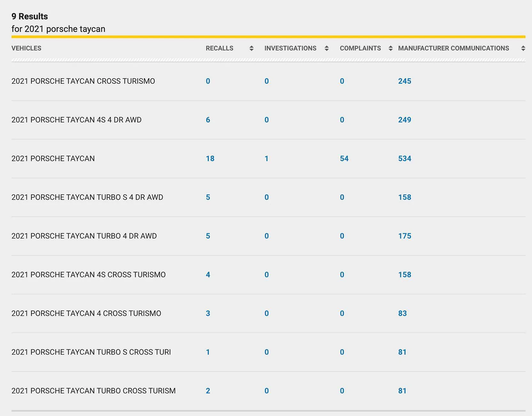Screen dimensions: 532x416
Task: Select vehicle name 2021 PORSCHE TAYCAN 4 CROSS TURISMO
Action: 86,314
